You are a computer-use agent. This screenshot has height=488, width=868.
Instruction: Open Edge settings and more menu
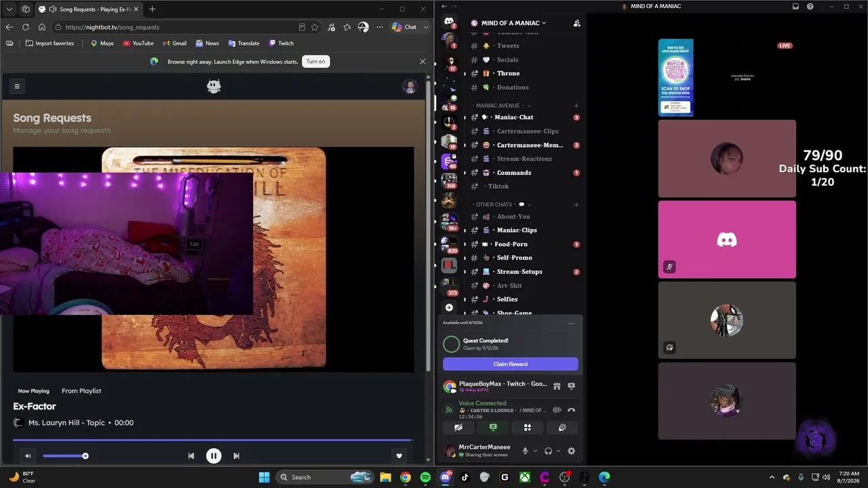(x=379, y=27)
